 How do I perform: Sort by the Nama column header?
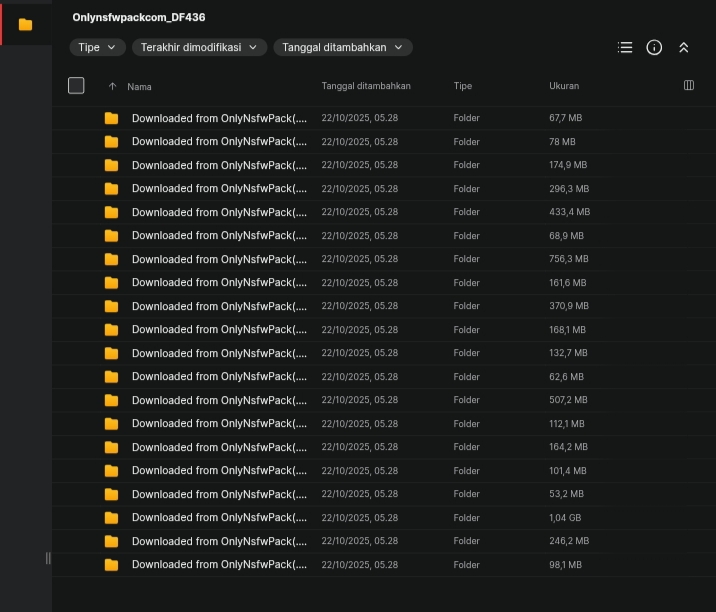tap(140, 86)
